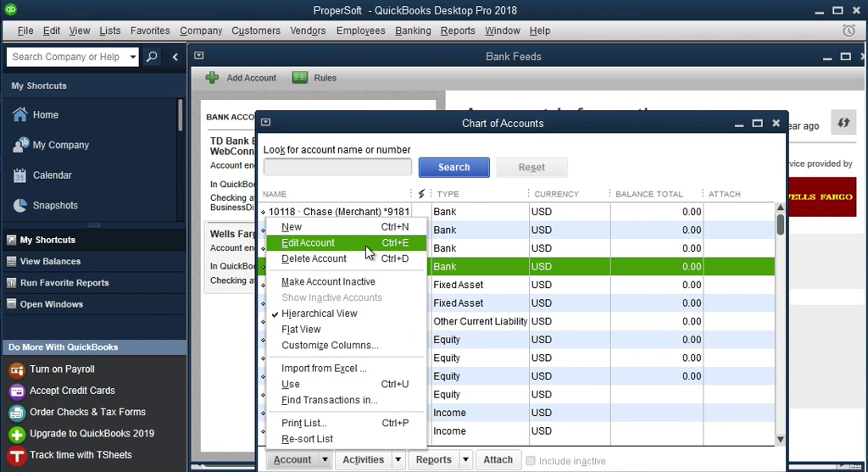
Task: Click the search magnifier icon
Action: point(152,57)
